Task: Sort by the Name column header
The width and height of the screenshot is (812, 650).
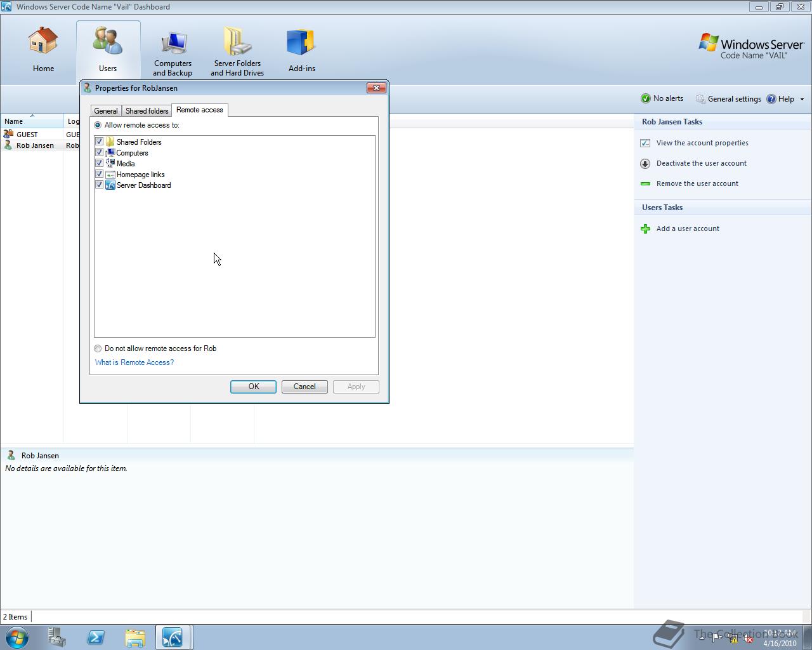Action: [x=32, y=121]
